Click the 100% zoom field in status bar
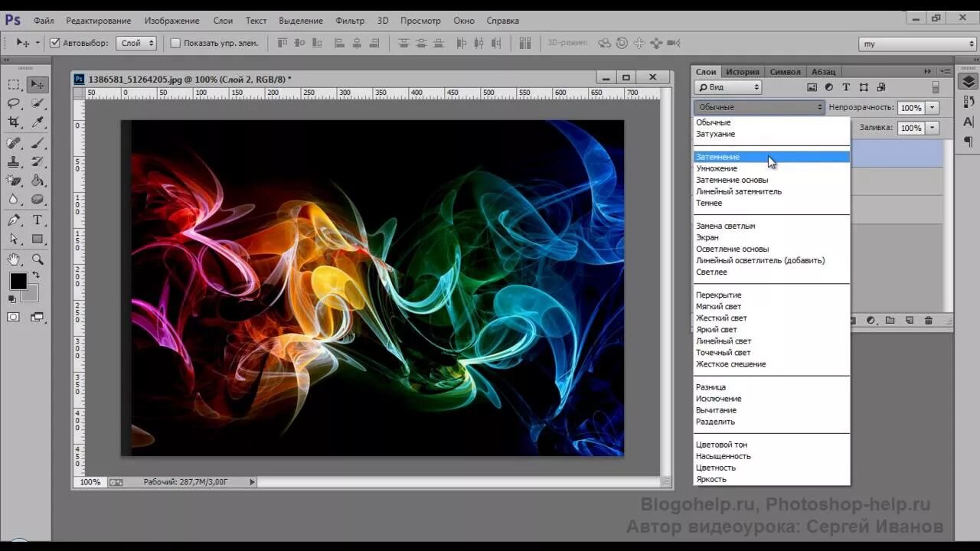The height and width of the screenshot is (551, 980). (90, 482)
